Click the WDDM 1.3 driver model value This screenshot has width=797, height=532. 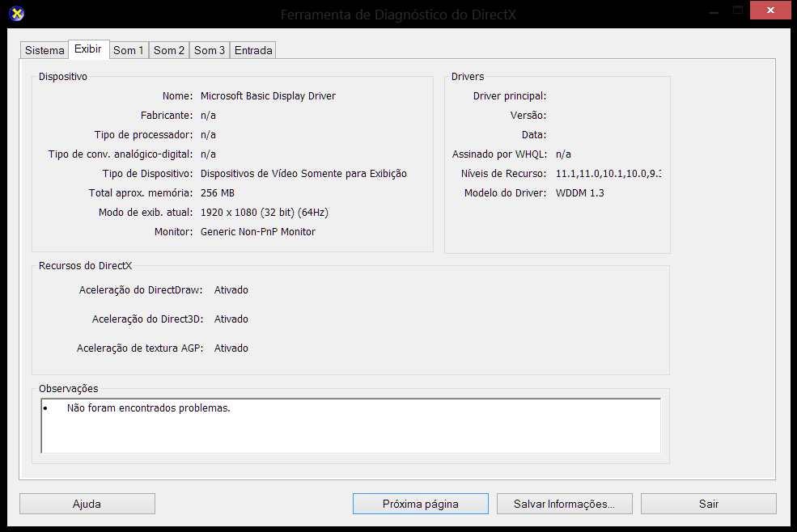tap(580, 193)
